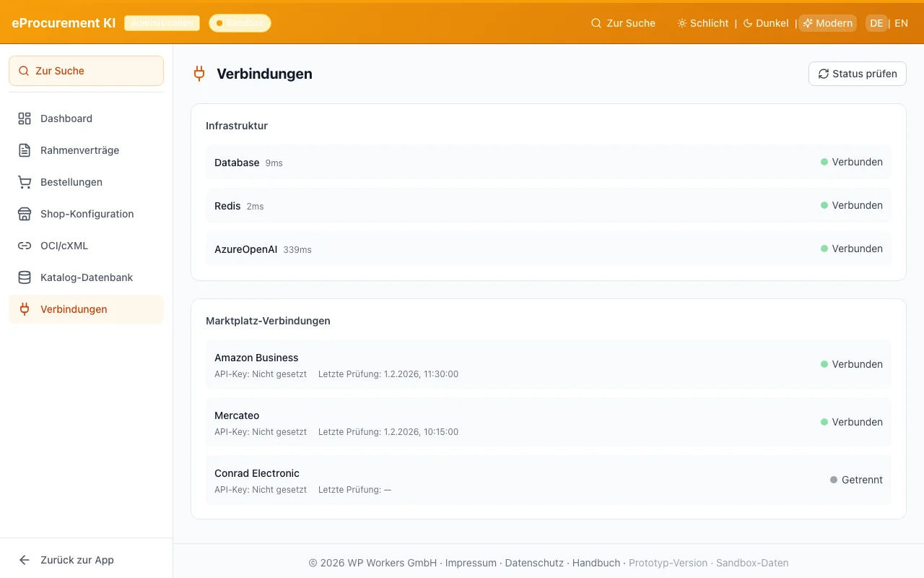Open Bestellungen via the shopping cart icon
This screenshot has width=924, height=578.
pos(24,181)
